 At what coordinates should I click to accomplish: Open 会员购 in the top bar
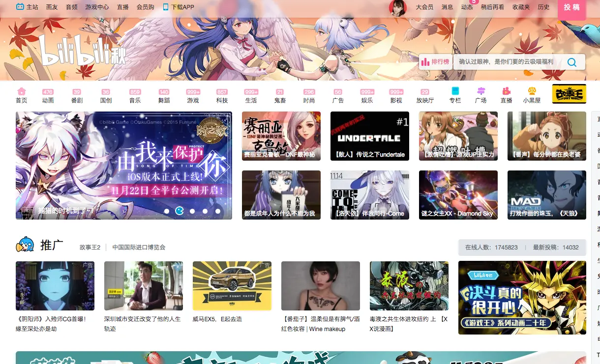point(145,7)
